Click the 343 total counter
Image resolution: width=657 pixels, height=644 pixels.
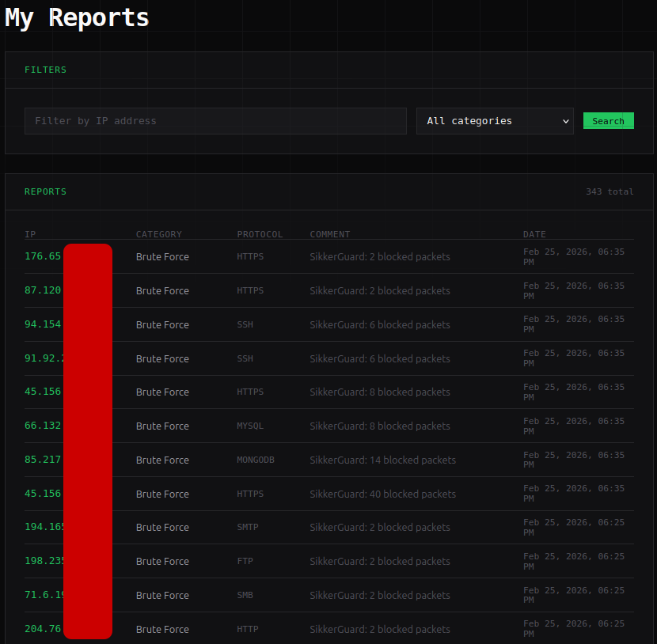(610, 191)
